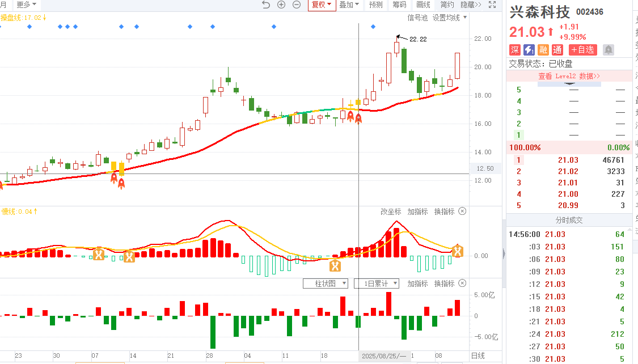The height and width of the screenshot is (364, 638).
Task: Click the left rocket signal near 12.00 line
Action: point(114,177)
